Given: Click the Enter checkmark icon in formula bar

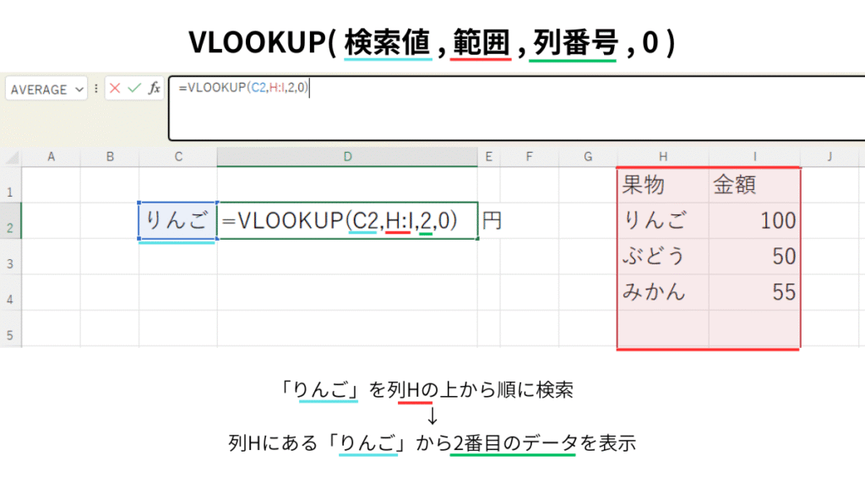Looking at the screenshot, I should coord(134,89).
